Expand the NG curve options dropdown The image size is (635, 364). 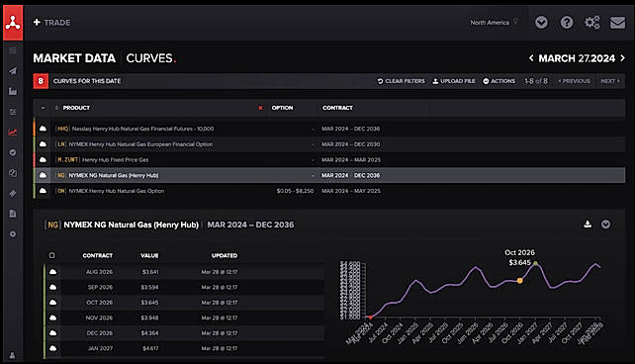pos(605,224)
